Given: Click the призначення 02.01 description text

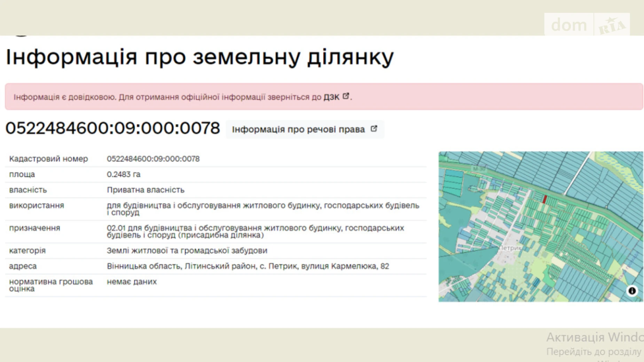Looking at the screenshot, I should (x=255, y=231).
